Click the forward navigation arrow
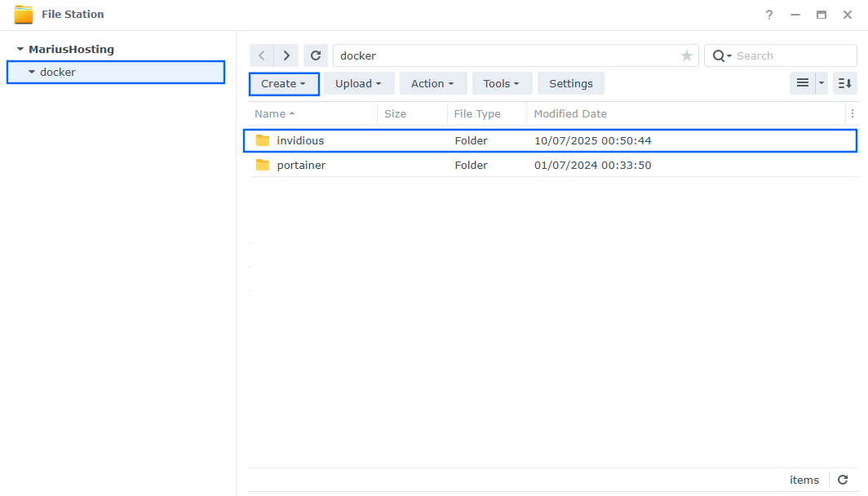This screenshot has height=496, width=868. pos(286,55)
